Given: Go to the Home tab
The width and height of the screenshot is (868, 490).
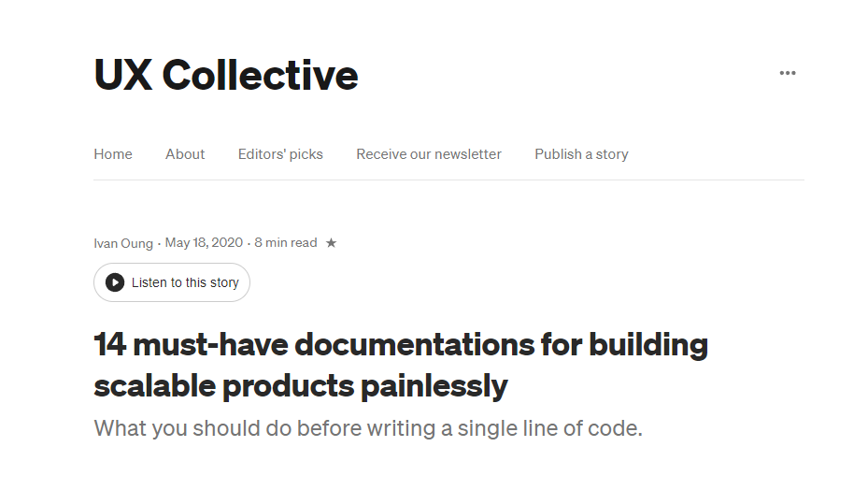Looking at the screenshot, I should point(113,154).
